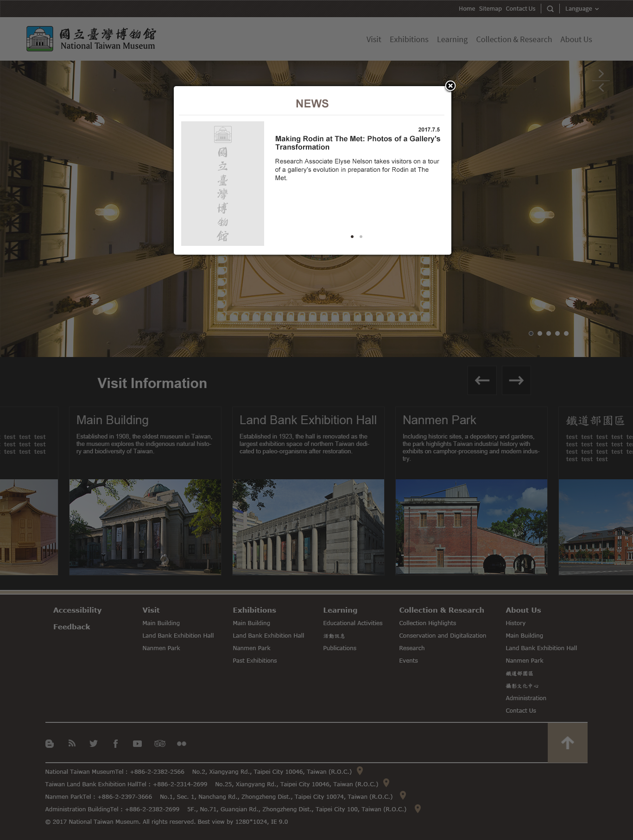Click Past Exhibitions in footer
The width and height of the screenshot is (633, 840).
click(x=255, y=661)
